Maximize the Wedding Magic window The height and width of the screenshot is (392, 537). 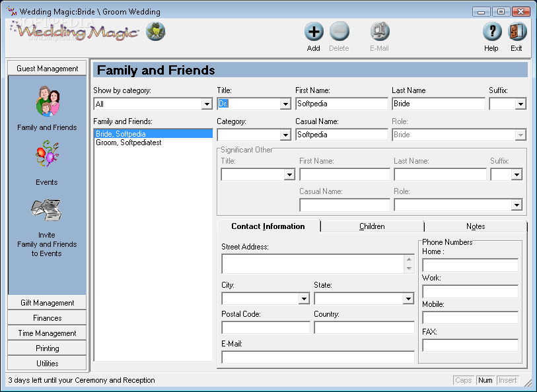click(x=501, y=12)
